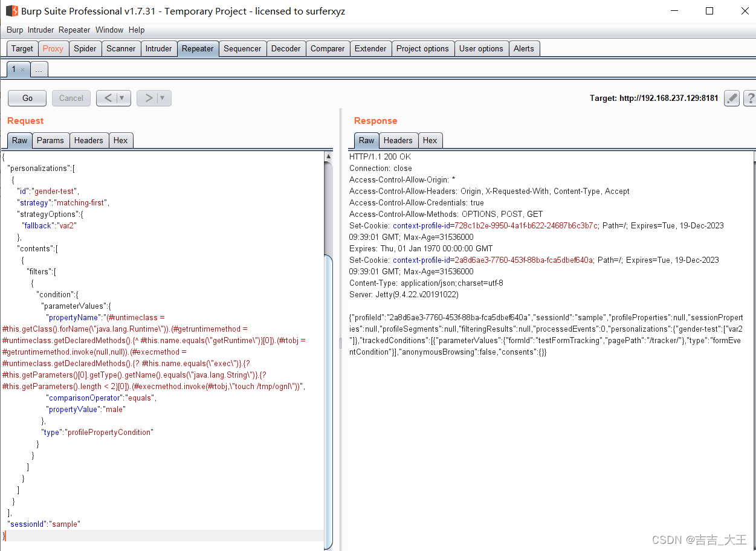
Task: Close Repeater tab 1 with the x
Action: [23, 70]
